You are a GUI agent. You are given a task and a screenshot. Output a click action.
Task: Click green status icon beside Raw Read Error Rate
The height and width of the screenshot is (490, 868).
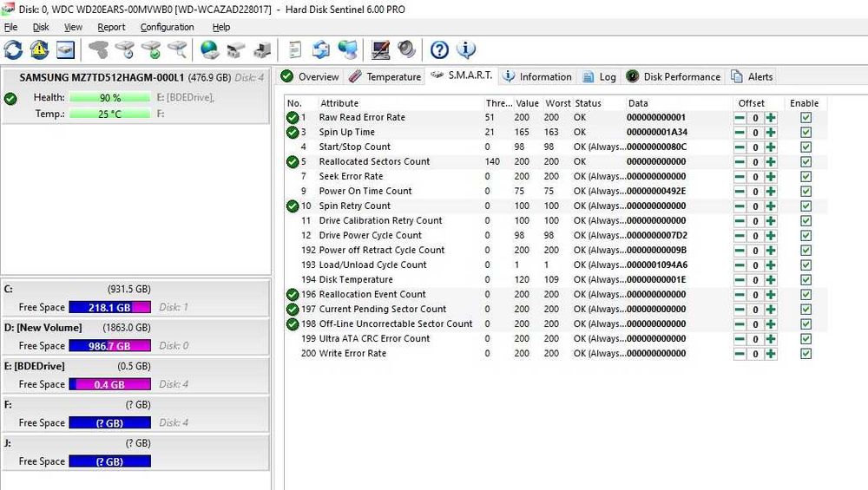coord(293,117)
